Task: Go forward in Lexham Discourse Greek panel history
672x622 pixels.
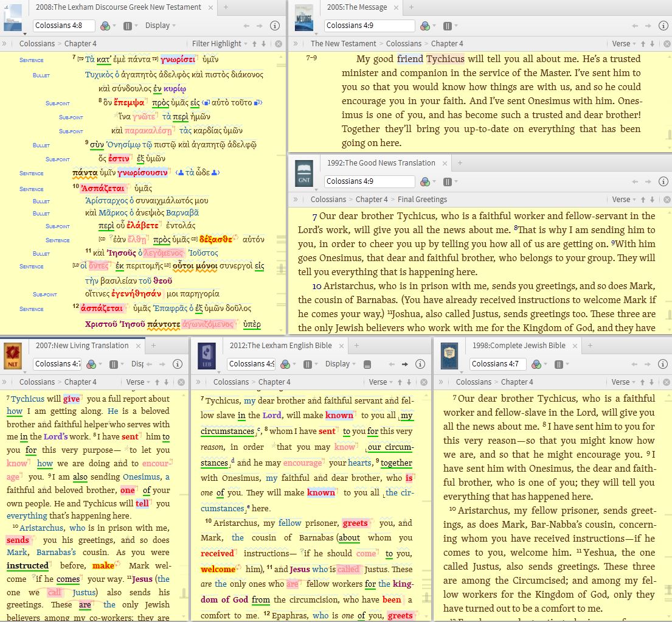Action: pos(259,26)
